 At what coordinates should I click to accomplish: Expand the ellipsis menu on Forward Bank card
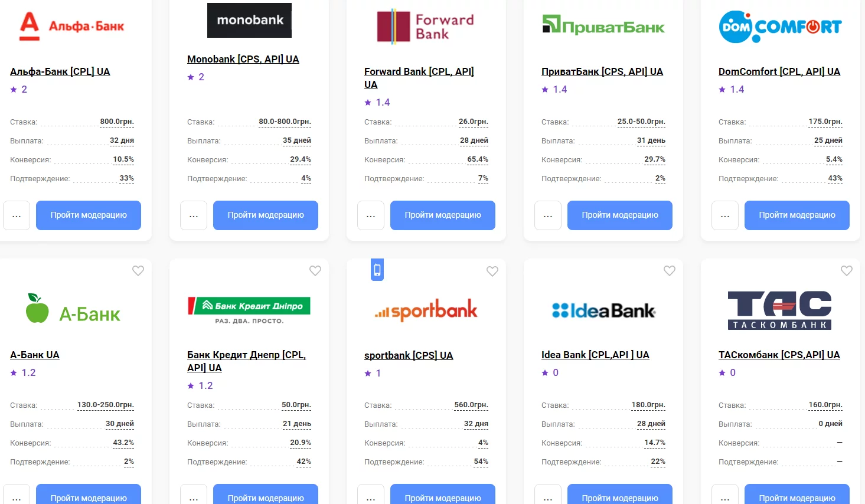click(371, 215)
